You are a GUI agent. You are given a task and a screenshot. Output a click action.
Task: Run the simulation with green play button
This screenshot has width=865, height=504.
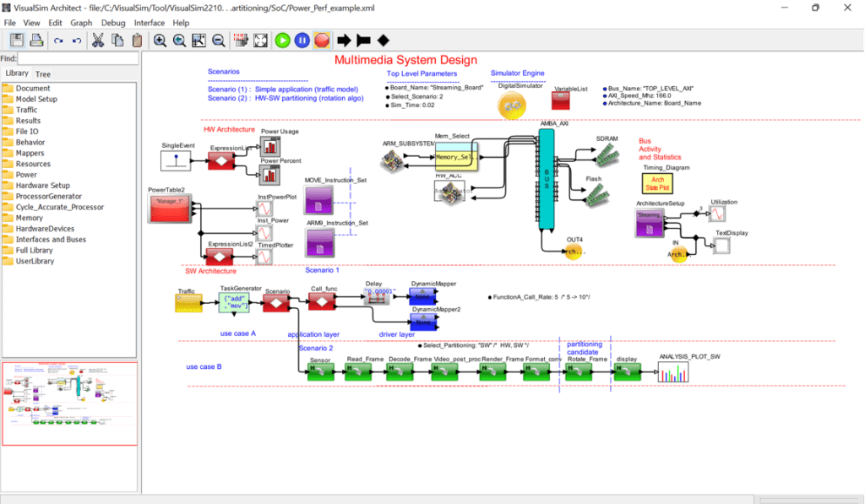tap(283, 40)
